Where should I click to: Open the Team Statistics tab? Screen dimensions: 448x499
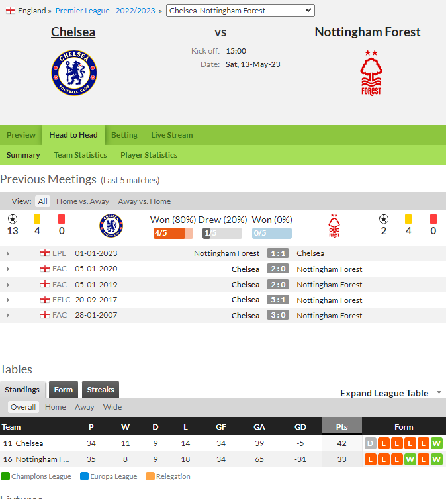80,155
